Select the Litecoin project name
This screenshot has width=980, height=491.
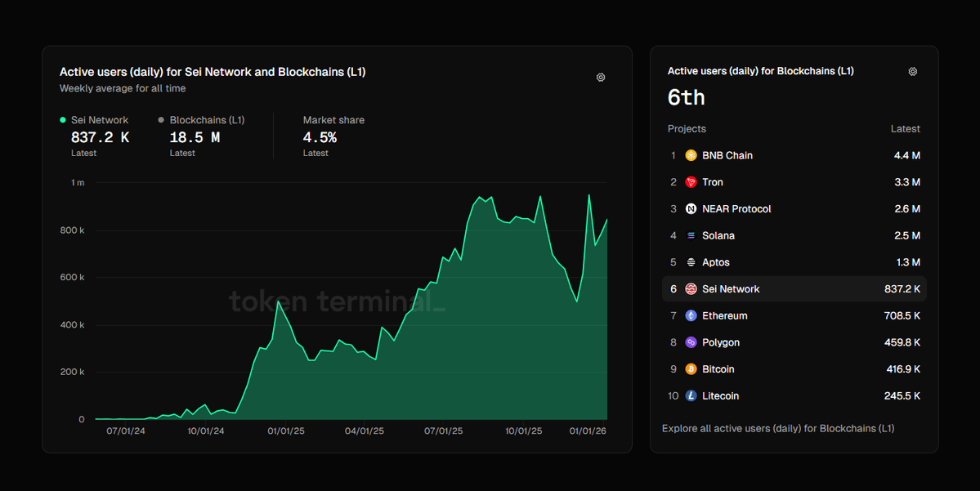click(720, 396)
